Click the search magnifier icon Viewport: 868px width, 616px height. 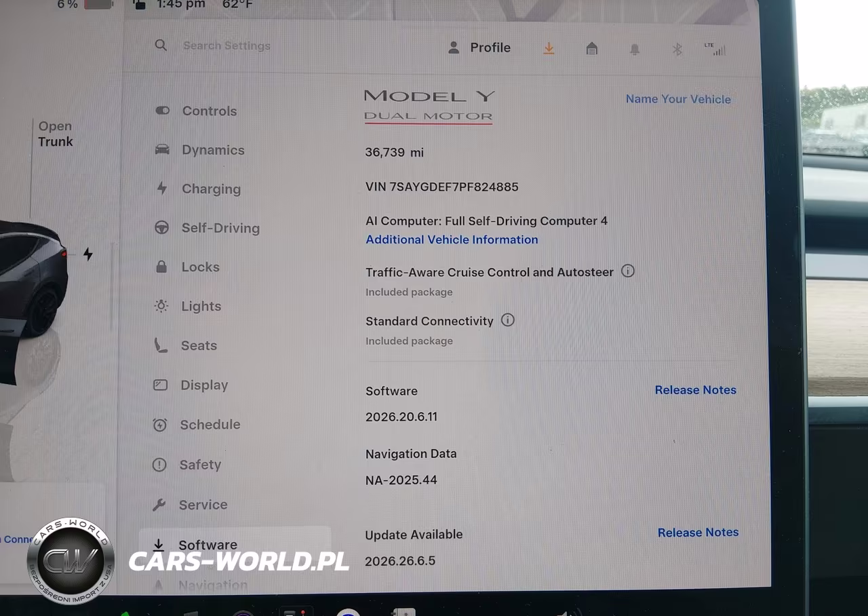point(161,45)
